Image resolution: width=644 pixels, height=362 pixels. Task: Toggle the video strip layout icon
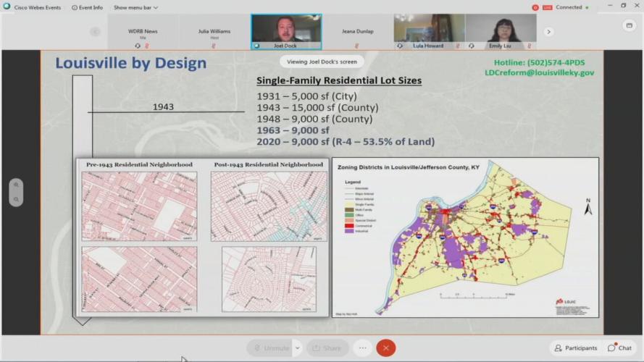[630, 25]
